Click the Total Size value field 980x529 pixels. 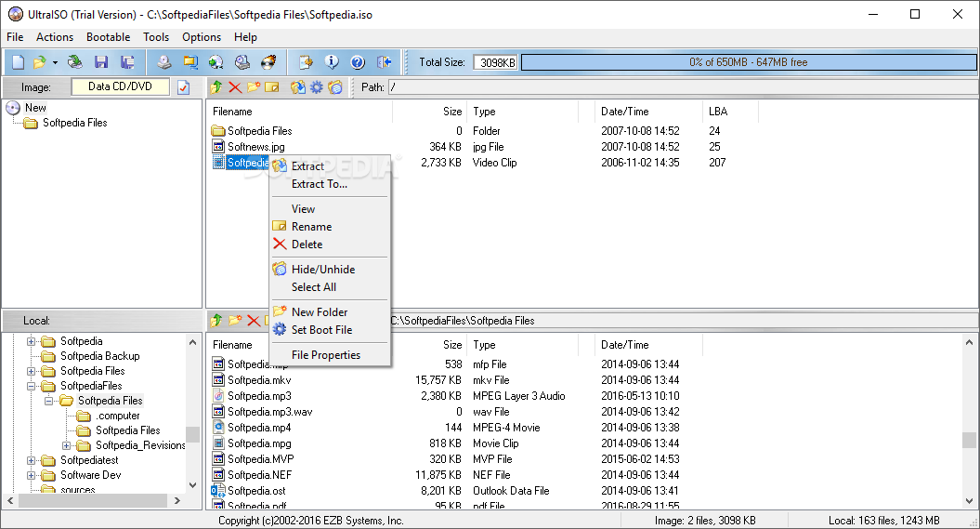pos(496,62)
